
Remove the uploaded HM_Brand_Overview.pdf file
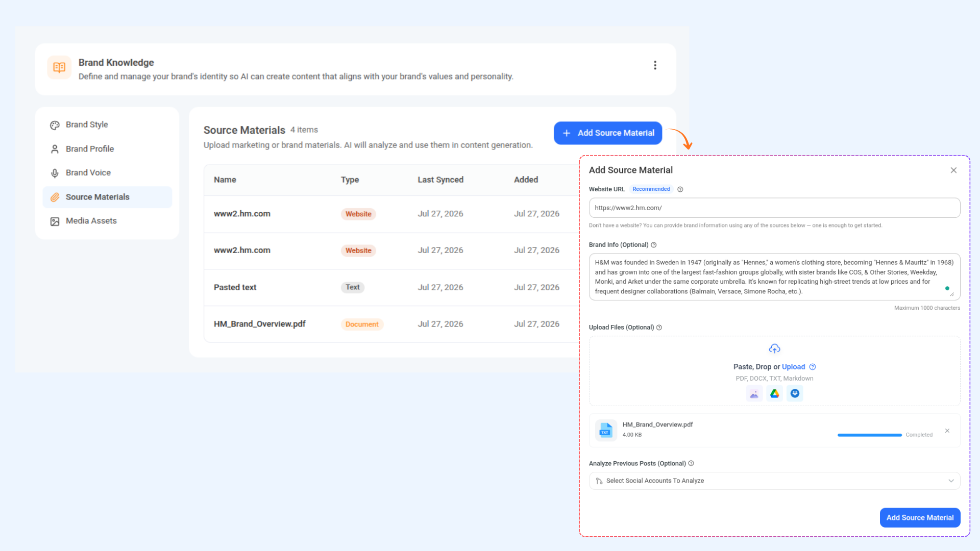pos(947,431)
